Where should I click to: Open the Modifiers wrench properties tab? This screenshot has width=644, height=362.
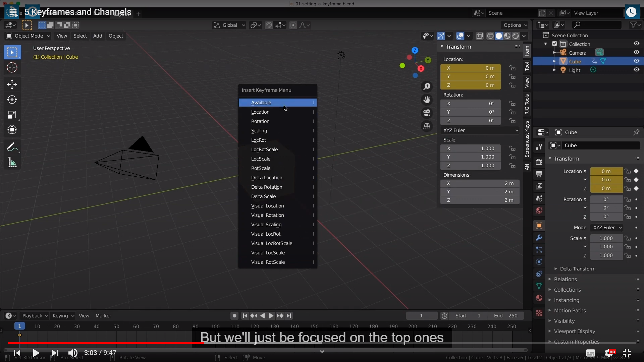(x=539, y=238)
